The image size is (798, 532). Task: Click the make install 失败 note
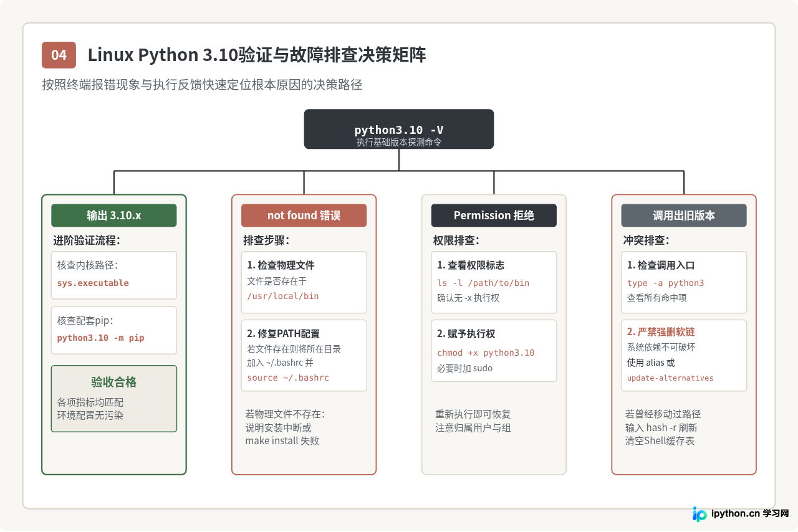[282, 440]
